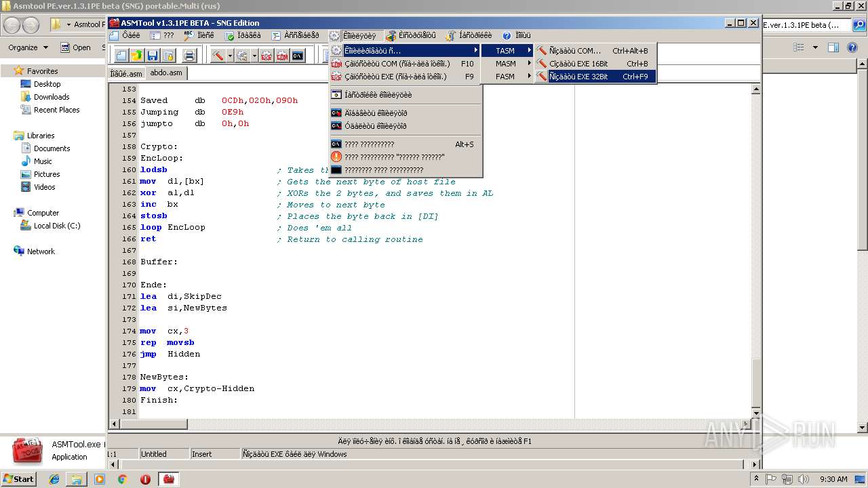Open Music library in Explorer sidebar
868x488 pixels.
pyautogui.click(x=43, y=161)
